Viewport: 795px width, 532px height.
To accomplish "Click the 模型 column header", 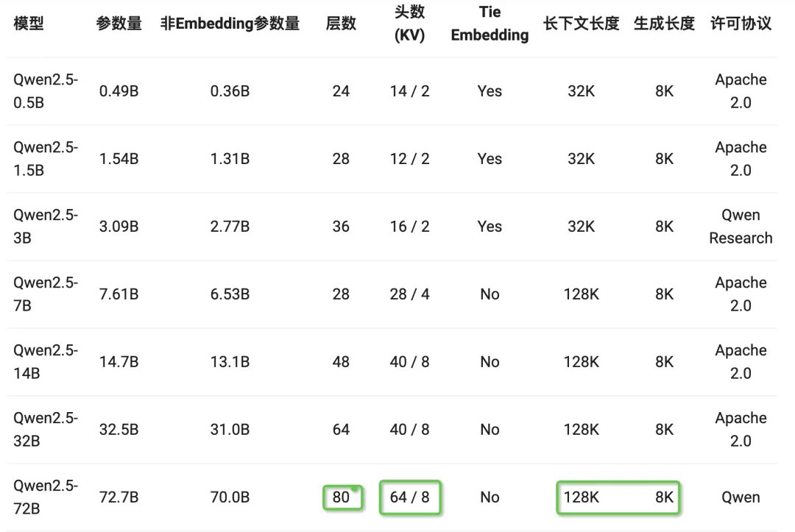I will tap(29, 24).
